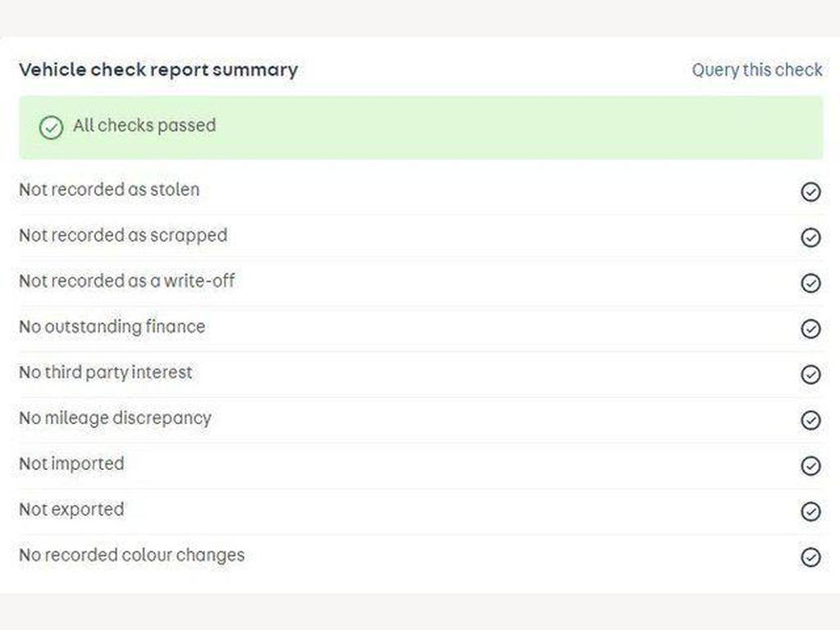Click the No outstanding finance label
Viewport: 840px width, 630px height.
112,326
